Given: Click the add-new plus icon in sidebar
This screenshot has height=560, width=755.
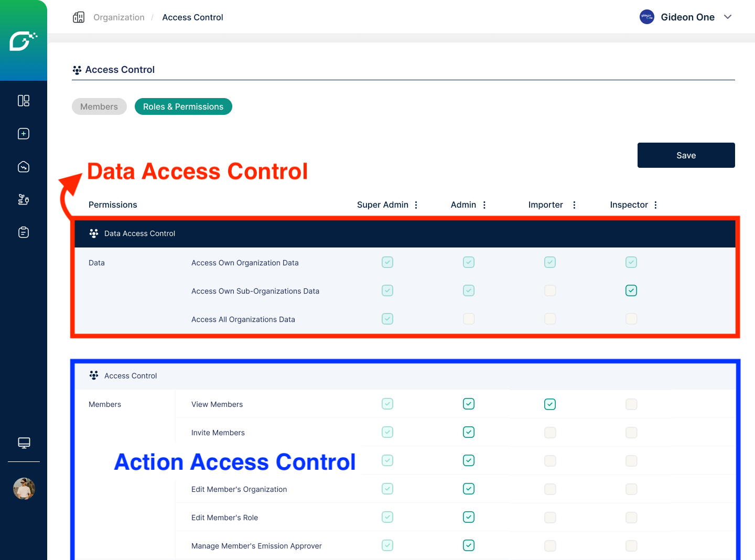Looking at the screenshot, I should 24,134.
